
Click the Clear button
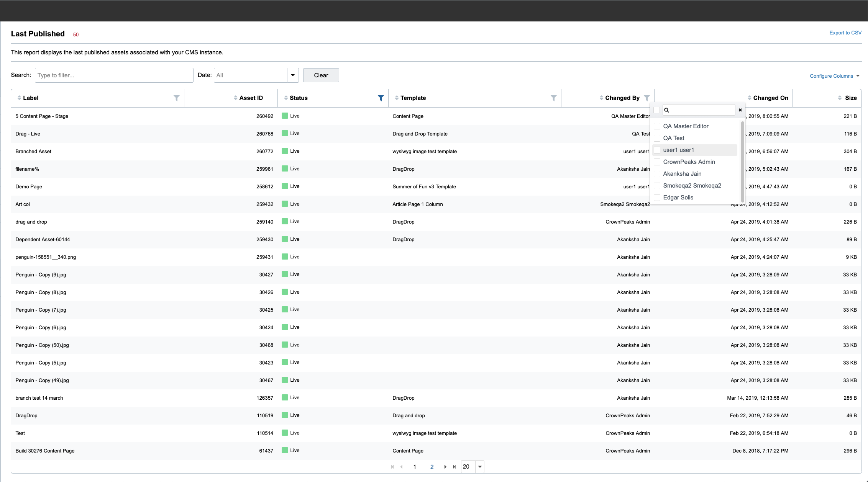point(321,75)
